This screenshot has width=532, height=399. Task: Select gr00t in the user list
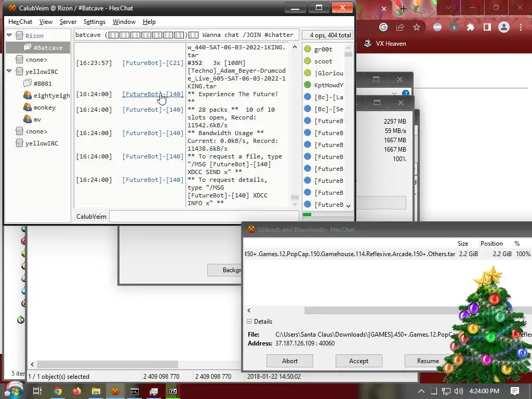[x=323, y=49]
